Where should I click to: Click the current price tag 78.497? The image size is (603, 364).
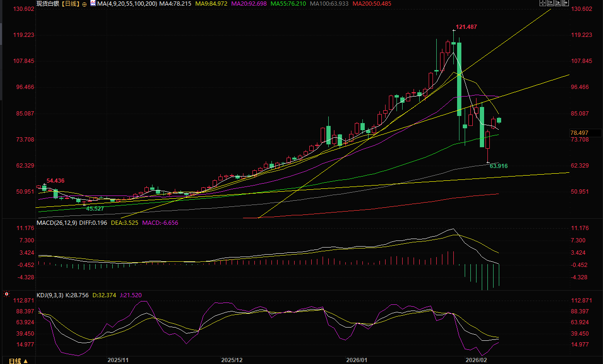click(579, 133)
